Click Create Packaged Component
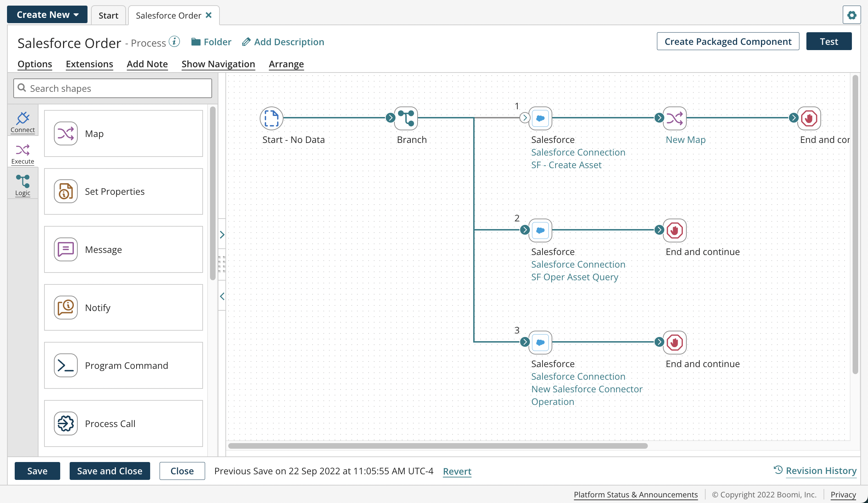This screenshot has height=503, width=868. [x=728, y=41]
